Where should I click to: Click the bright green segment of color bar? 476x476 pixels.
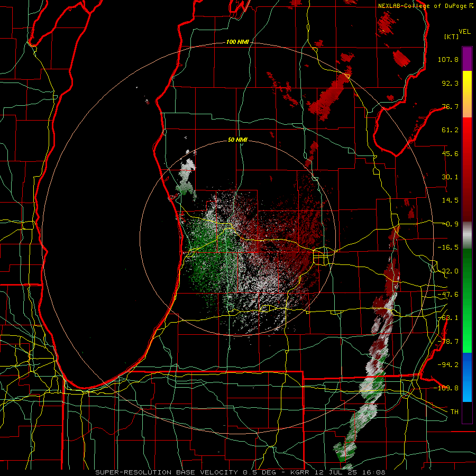pyautogui.click(x=467, y=300)
